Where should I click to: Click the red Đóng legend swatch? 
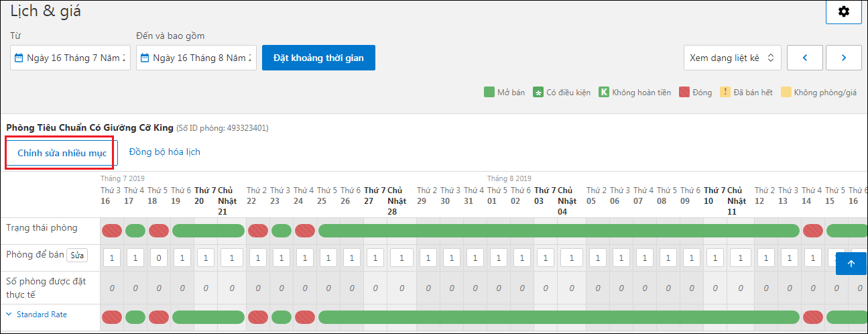684,92
